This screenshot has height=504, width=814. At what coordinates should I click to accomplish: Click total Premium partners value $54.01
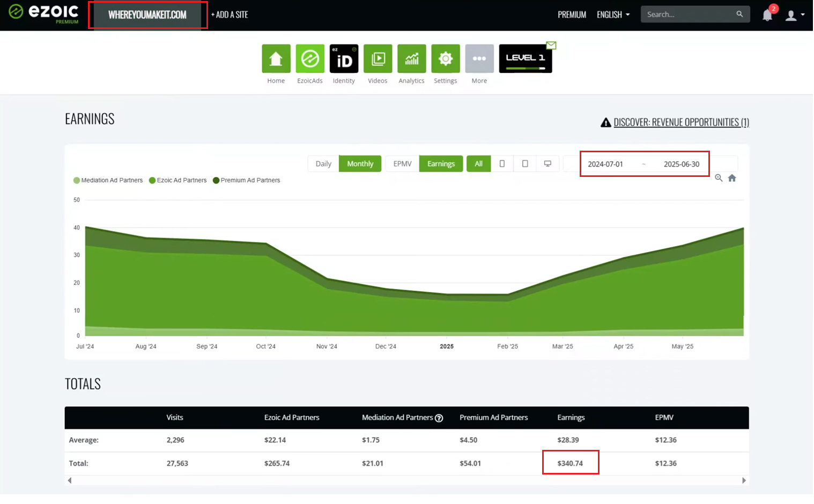[x=470, y=463]
